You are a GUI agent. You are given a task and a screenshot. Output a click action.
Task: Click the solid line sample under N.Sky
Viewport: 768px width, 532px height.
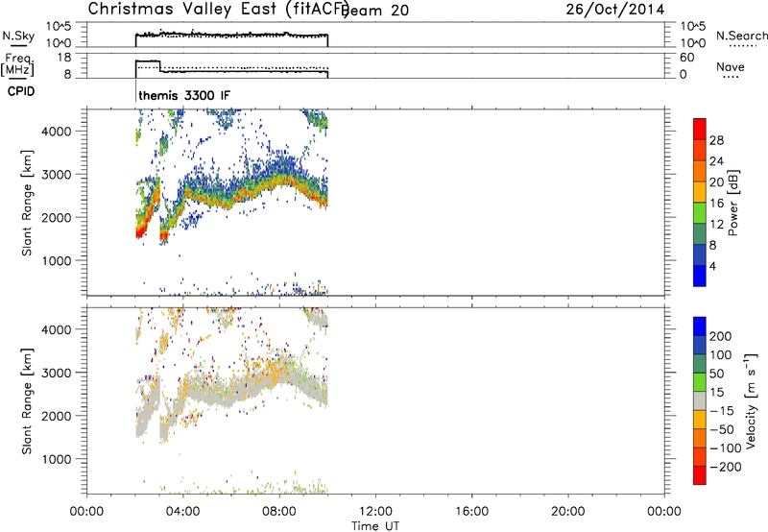pos(18,46)
